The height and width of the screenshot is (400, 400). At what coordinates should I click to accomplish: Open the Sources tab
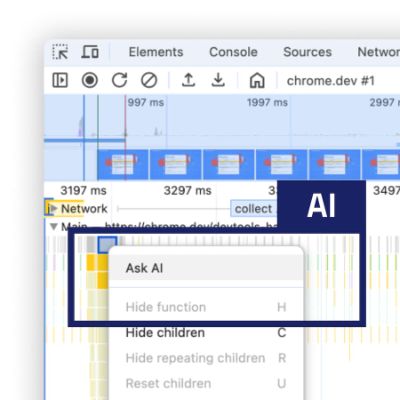point(307,52)
